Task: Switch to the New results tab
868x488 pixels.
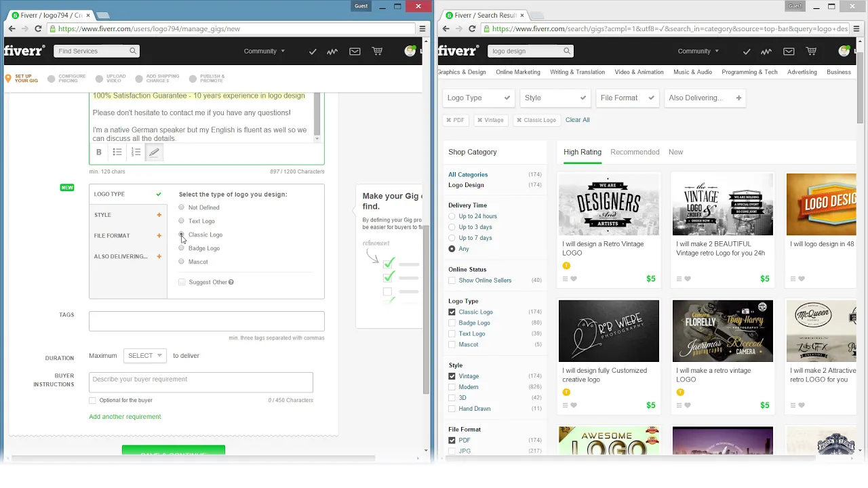Action: 676,152
